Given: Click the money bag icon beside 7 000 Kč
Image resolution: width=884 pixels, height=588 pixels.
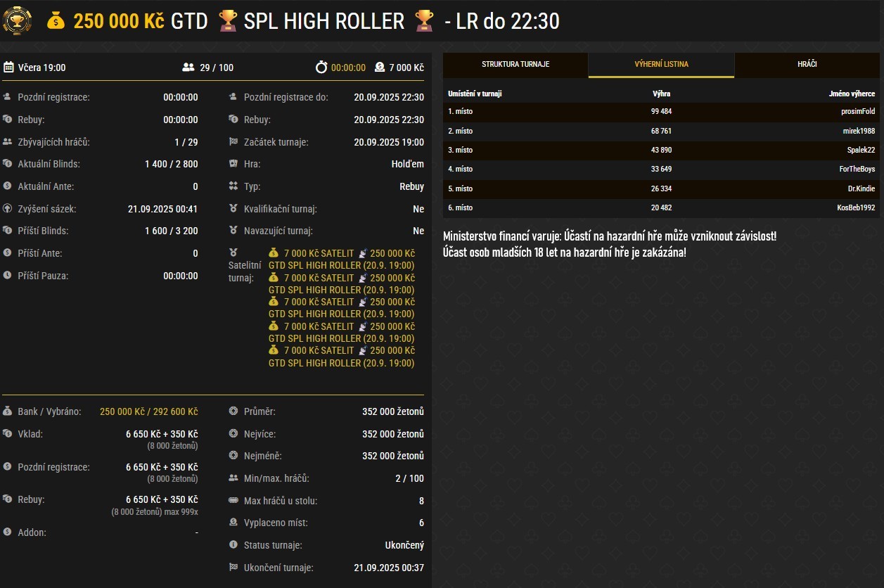Looking at the screenshot, I should [379, 68].
